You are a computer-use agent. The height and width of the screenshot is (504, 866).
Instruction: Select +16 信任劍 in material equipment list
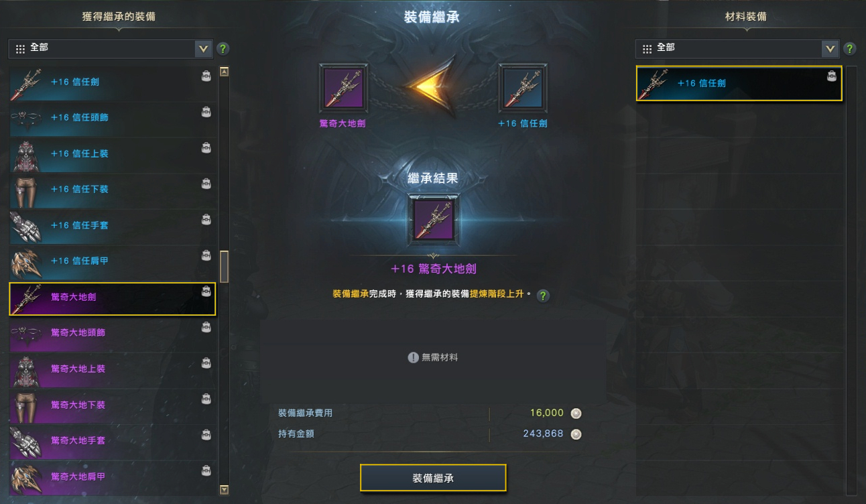739,84
